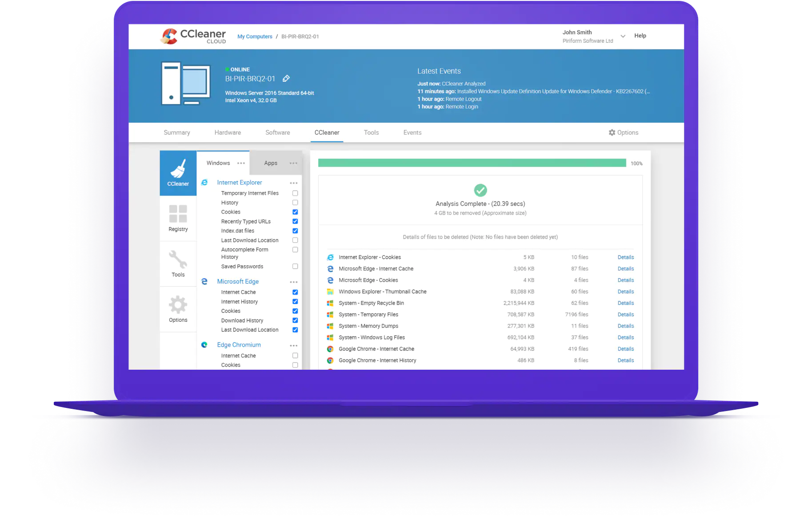Select the CCleaner broom sidebar icon
The width and height of the screenshot is (812, 523).
point(178,173)
